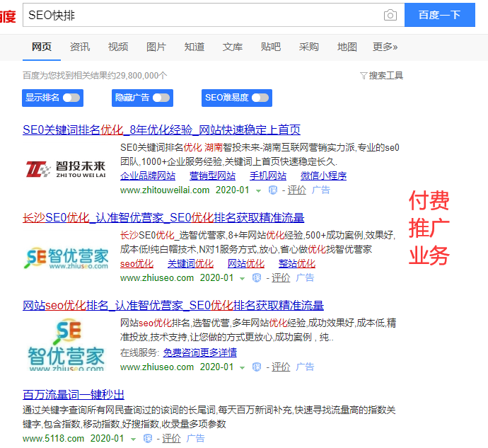The width and height of the screenshot is (488, 448).
Task: Toggle the 隐藏广告 switch
Action: (x=161, y=98)
